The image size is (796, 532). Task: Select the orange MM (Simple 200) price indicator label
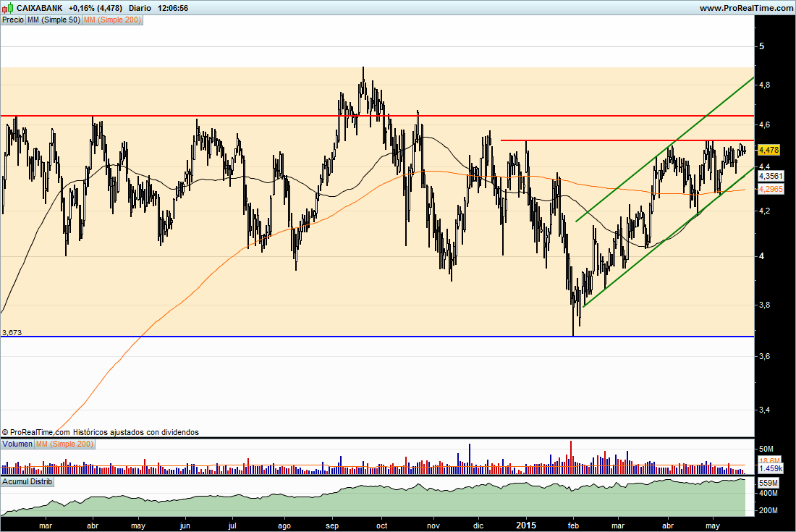click(x=112, y=20)
